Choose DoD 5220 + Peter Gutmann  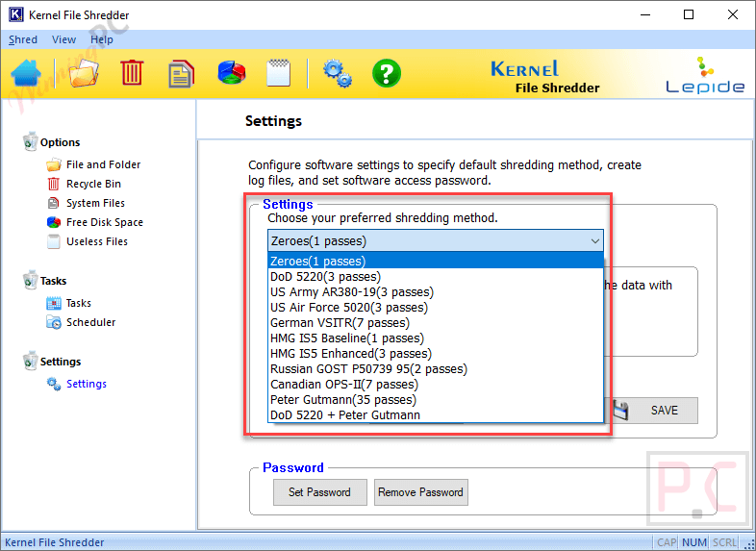point(436,415)
